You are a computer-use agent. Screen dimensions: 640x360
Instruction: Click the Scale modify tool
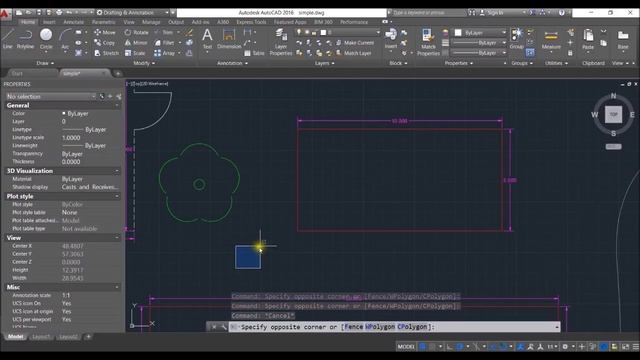coord(135,53)
